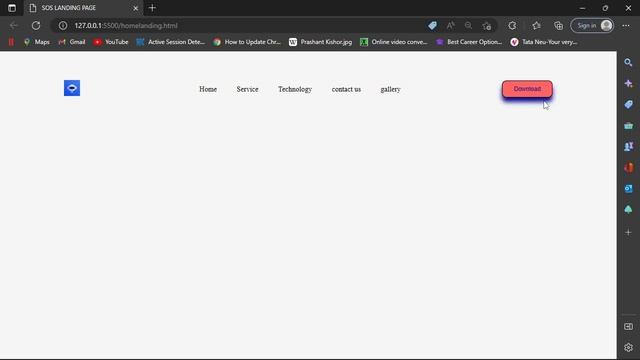Click the first red bookmark icon
This screenshot has width=640, height=360.
click(x=11, y=42)
